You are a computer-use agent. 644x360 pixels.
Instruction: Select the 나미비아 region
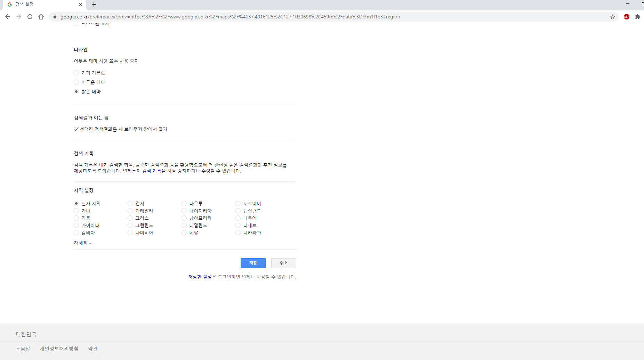(x=130, y=233)
